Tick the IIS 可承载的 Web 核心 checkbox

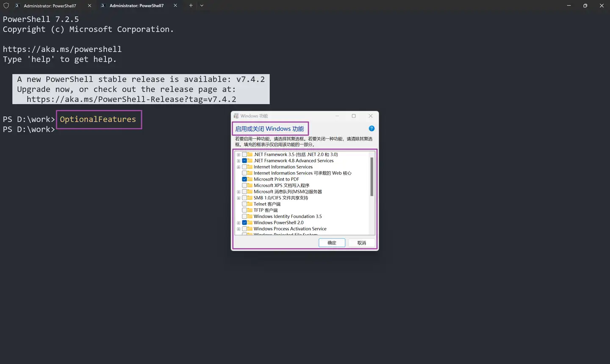coord(244,173)
